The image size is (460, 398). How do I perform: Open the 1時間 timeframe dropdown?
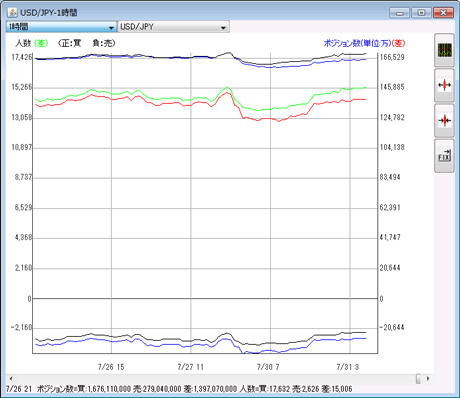point(61,27)
